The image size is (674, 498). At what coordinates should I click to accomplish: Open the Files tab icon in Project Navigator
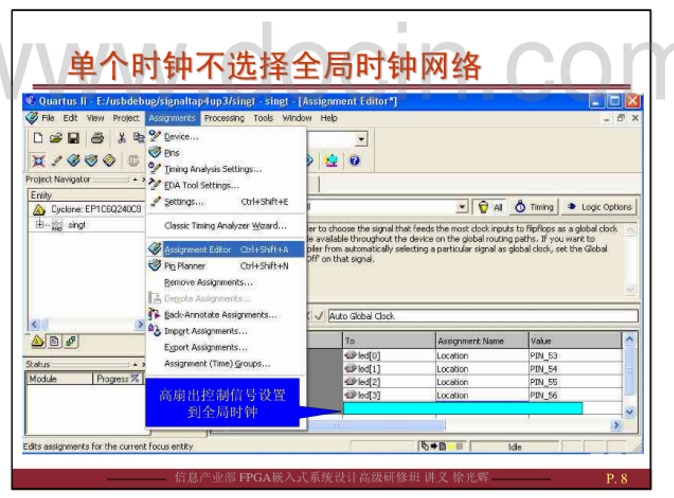click(54, 341)
